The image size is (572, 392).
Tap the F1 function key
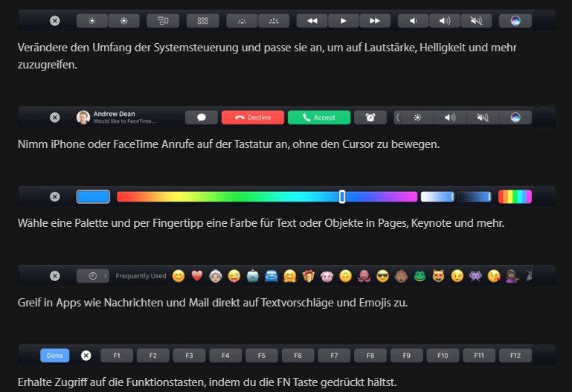[117, 356]
